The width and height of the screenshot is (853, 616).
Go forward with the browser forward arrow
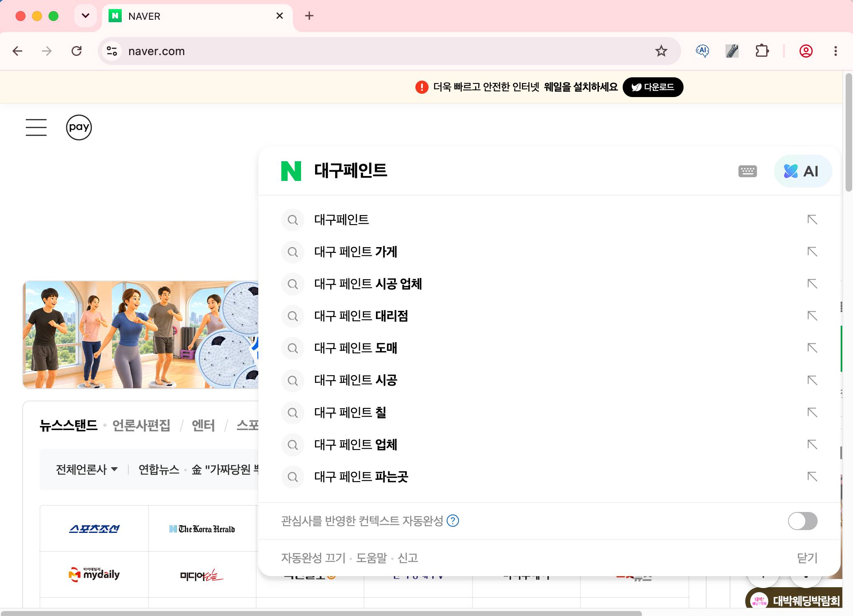tap(47, 51)
